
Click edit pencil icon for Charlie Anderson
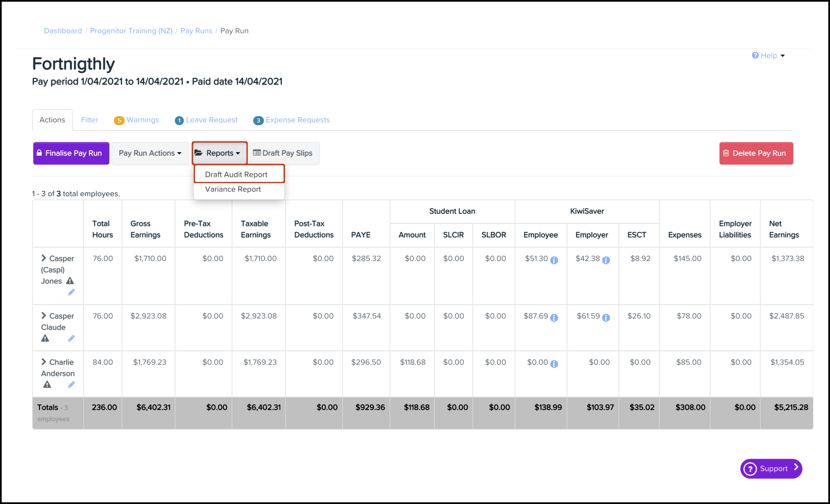pyautogui.click(x=71, y=384)
